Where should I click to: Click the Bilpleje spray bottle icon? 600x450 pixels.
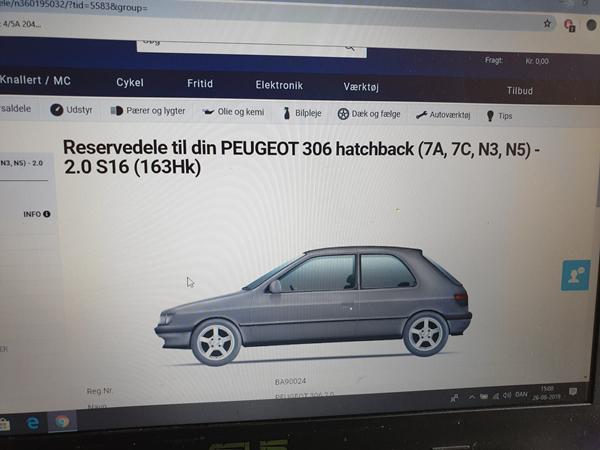[x=286, y=113]
